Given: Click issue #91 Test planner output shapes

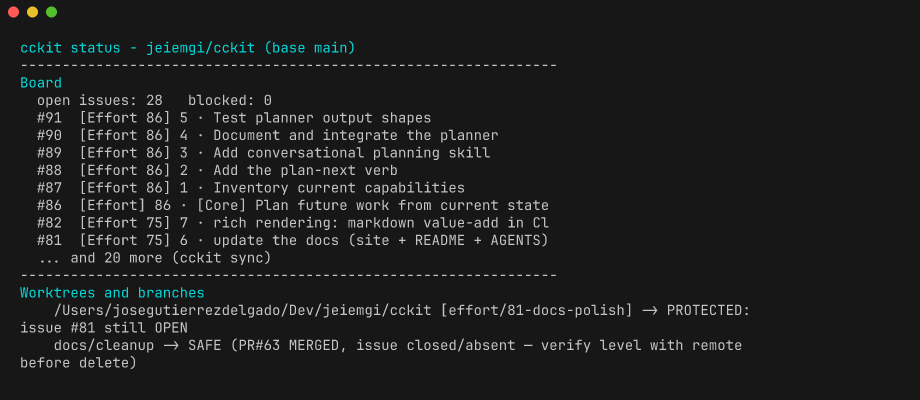Looking at the screenshot, I should point(234,118).
